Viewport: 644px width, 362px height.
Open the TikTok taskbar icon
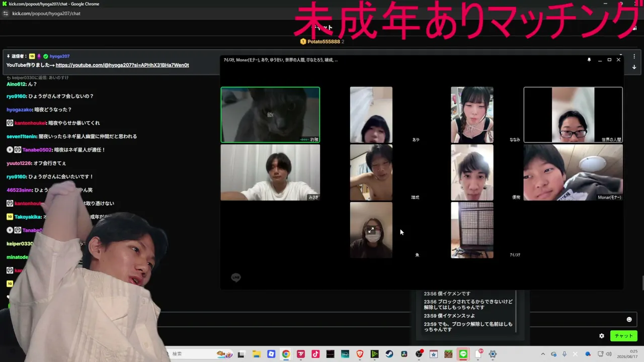(x=315, y=354)
